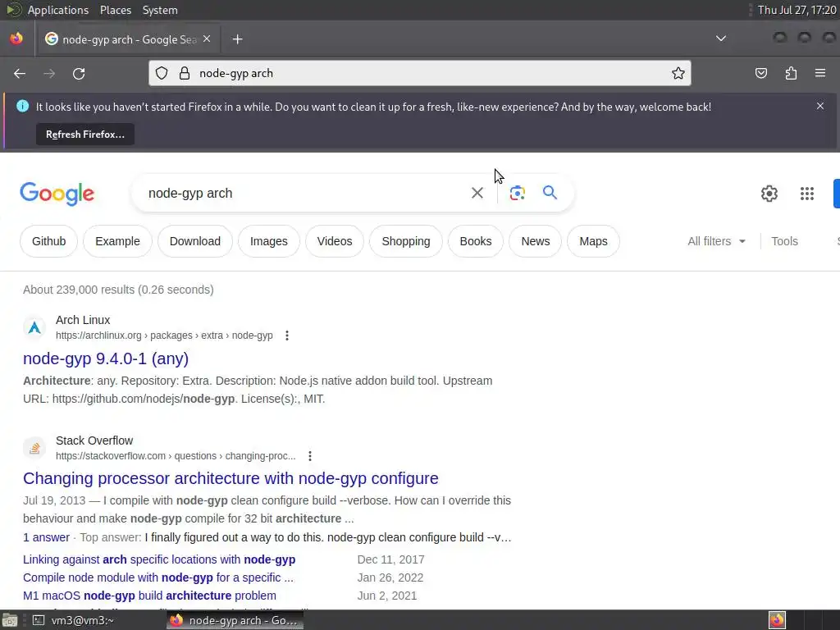Switch to Books results

(476, 241)
